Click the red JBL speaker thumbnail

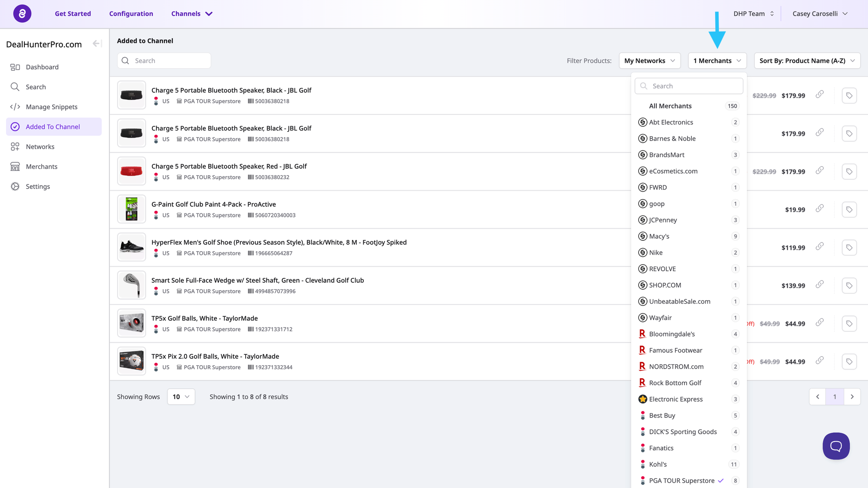coord(132,171)
